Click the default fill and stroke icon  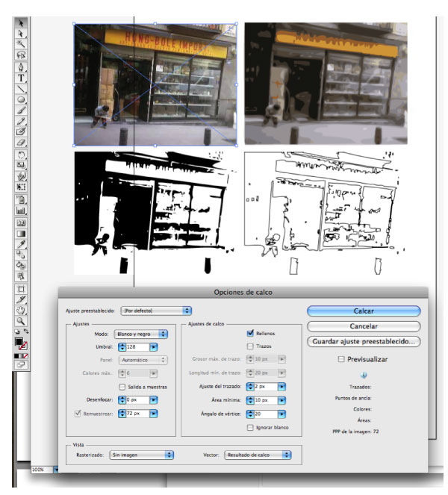[17, 331]
